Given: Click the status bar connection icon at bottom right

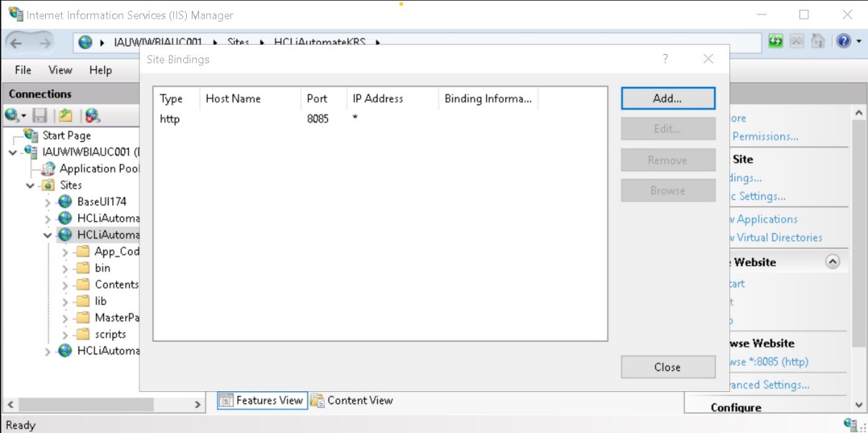Looking at the screenshot, I should point(852,424).
